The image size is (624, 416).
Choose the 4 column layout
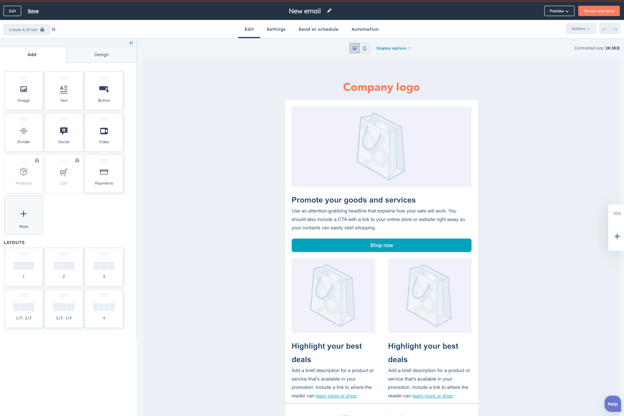(x=104, y=309)
